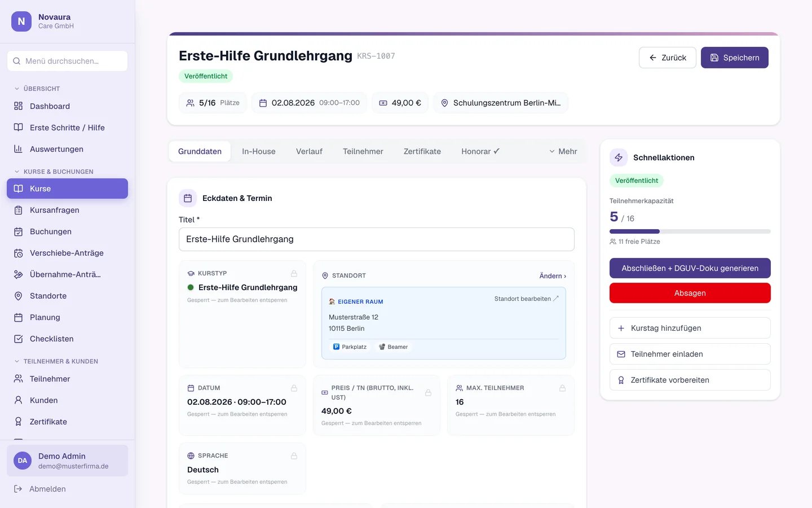Click the lock icon on Kurstyp card
Image resolution: width=812 pixels, height=508 pixels.
pos(294,273)
